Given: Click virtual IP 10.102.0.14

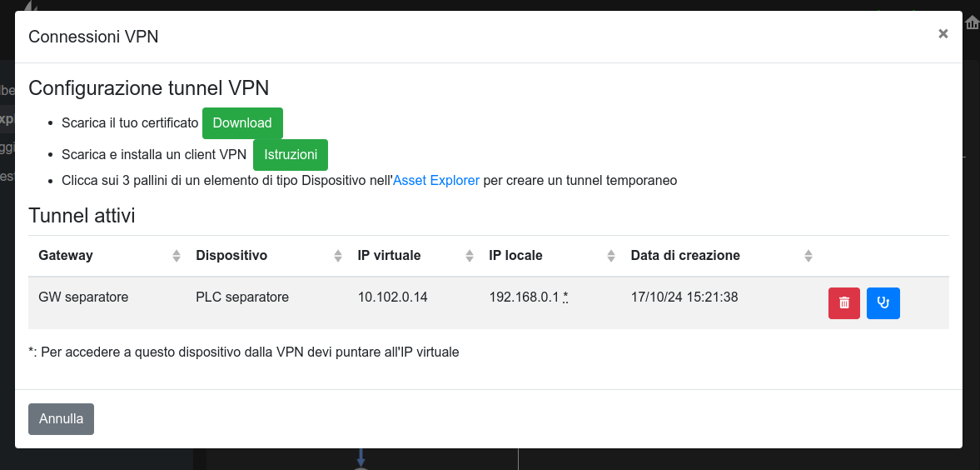Looking at the screenshot, I should point(392,297).
